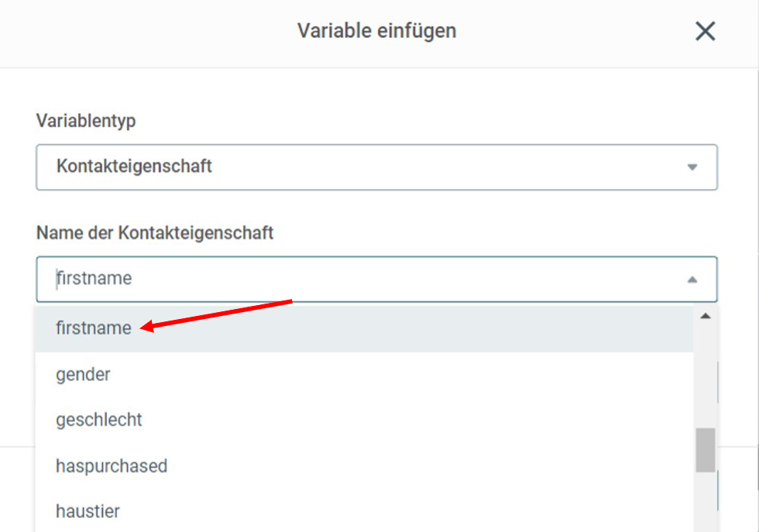Close the Variable einfügen dialog
Viewport: 759px width, 532px height.
coord(705,32)
